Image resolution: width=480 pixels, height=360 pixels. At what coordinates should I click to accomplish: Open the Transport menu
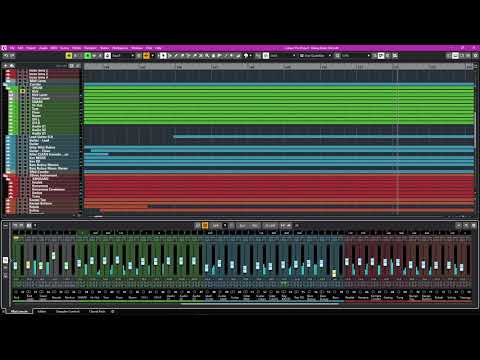tap(90, 48)
